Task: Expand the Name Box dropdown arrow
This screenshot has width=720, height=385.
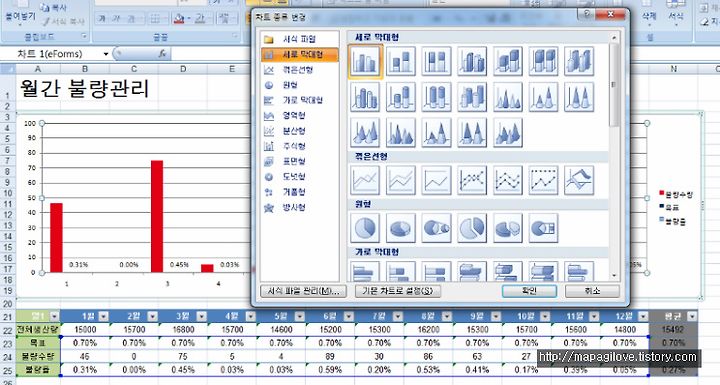Action: click(106, 54)
